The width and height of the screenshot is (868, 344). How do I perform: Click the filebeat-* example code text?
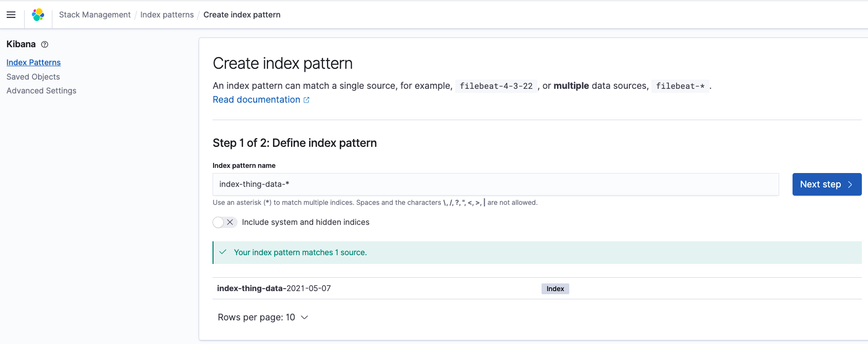[x=680, y=86]
